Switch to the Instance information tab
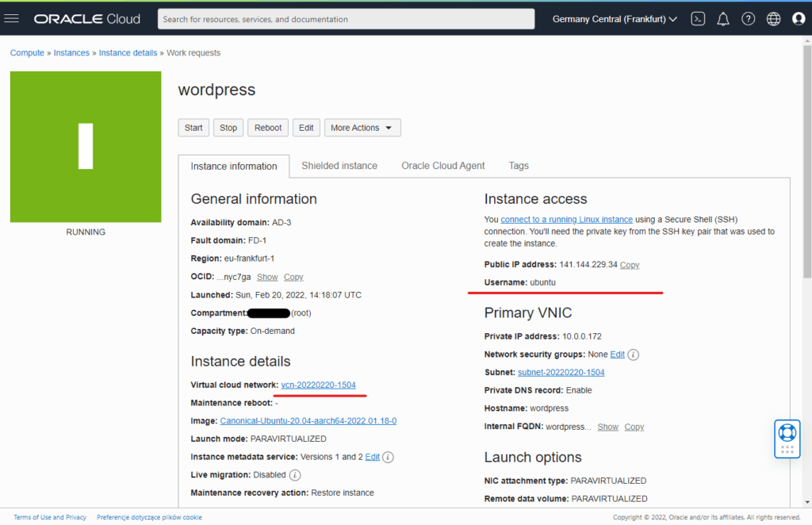The height and width of the screenshot is (525, 812). pos(234,167)
